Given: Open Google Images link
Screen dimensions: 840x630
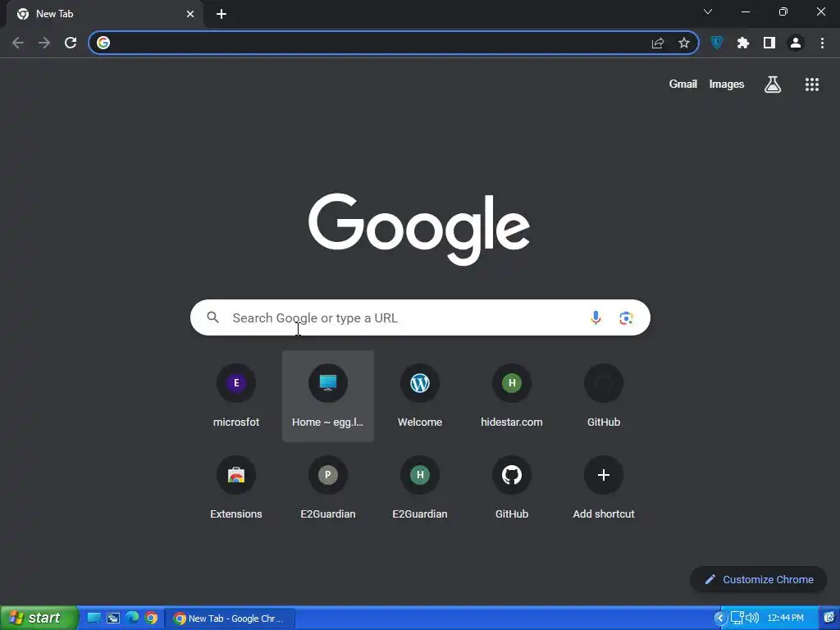Looking at the screenshot, I should [x=727, y=84].
